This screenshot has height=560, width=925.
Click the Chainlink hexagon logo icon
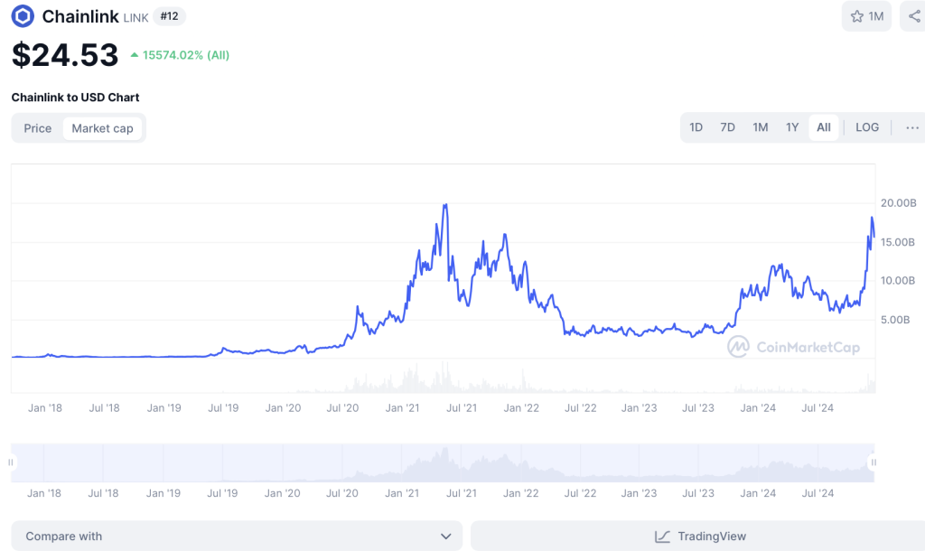click(x=23, y=16)
